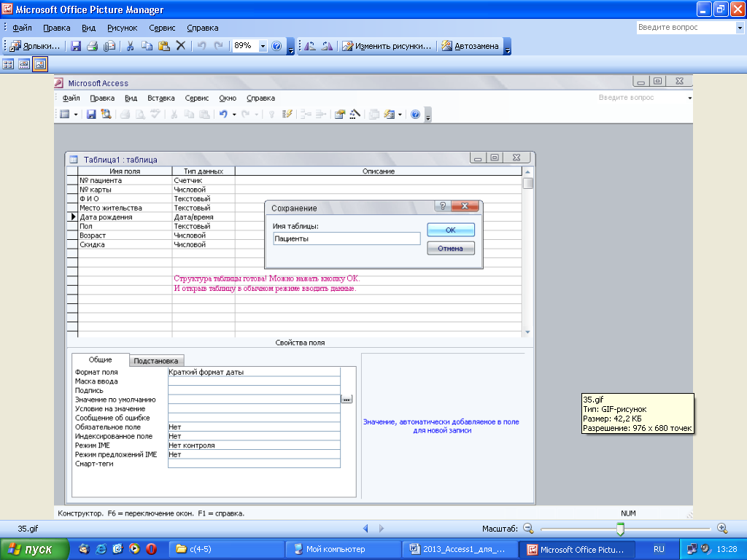Click the zoom in magnifier icon

point(722,528)
